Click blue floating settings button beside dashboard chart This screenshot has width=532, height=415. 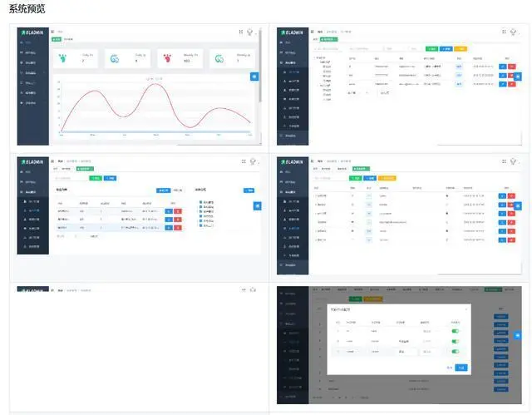coord(254,77)
